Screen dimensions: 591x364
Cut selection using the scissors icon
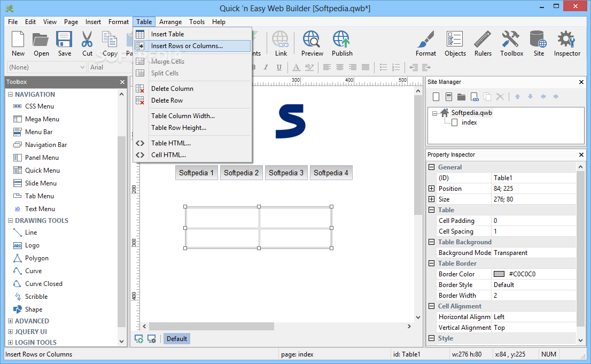click(x=87, y=44)
